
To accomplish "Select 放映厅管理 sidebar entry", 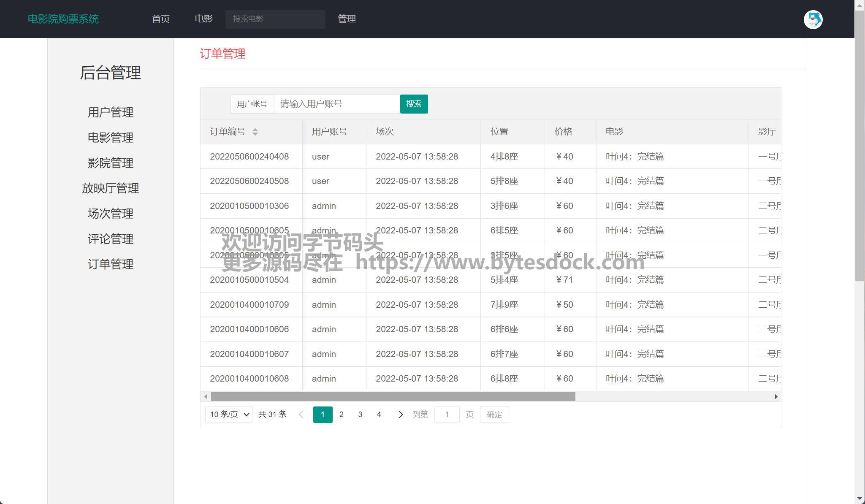I will pos(110,188).
